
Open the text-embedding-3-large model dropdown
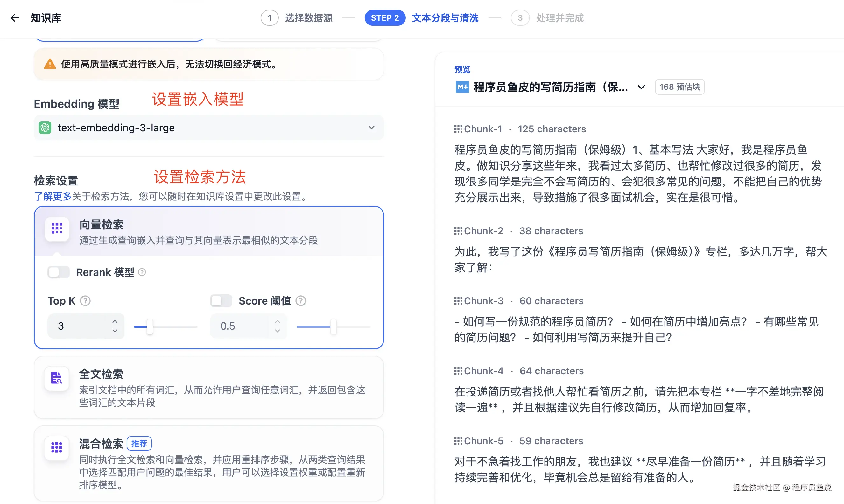pyautogui.click(x=371, y=128)
